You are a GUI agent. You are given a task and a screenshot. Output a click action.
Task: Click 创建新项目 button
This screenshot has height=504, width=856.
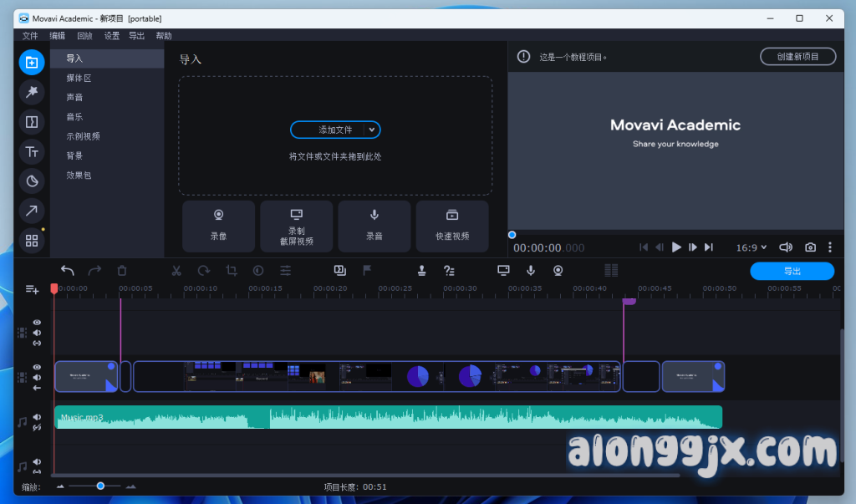pos(797,57)
